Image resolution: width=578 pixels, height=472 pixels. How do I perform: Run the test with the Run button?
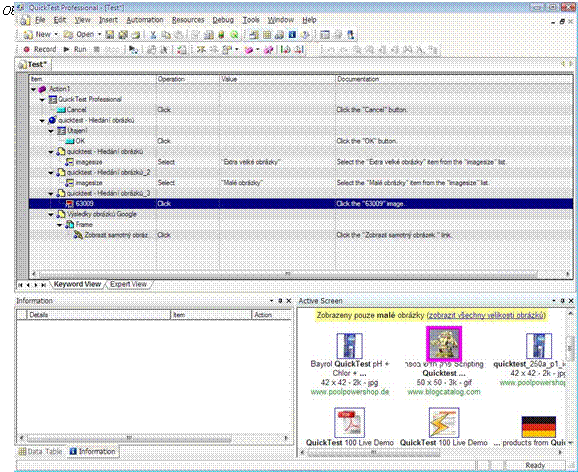pos(75,49)
